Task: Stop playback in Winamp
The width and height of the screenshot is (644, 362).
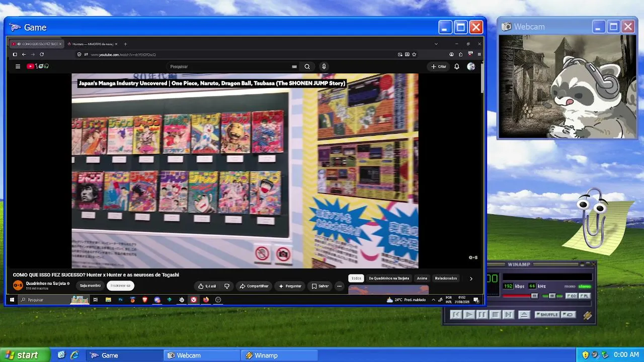Action: (x=495, y=315)
